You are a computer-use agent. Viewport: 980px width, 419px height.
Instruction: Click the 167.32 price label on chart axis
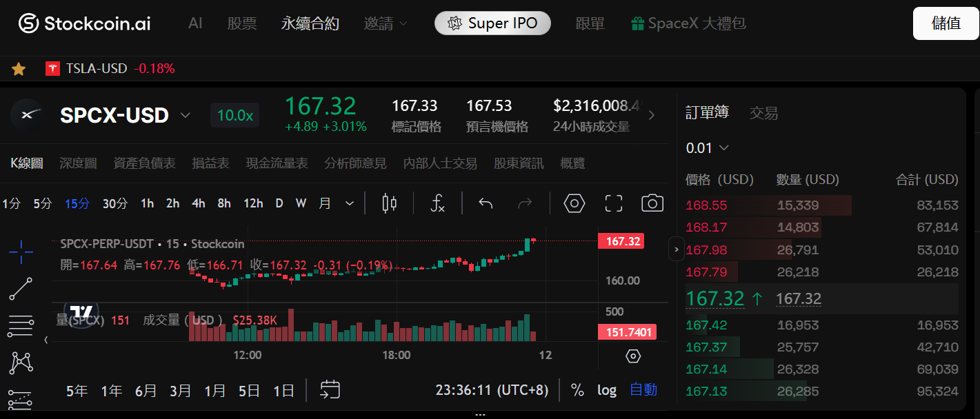pos(621,241)
